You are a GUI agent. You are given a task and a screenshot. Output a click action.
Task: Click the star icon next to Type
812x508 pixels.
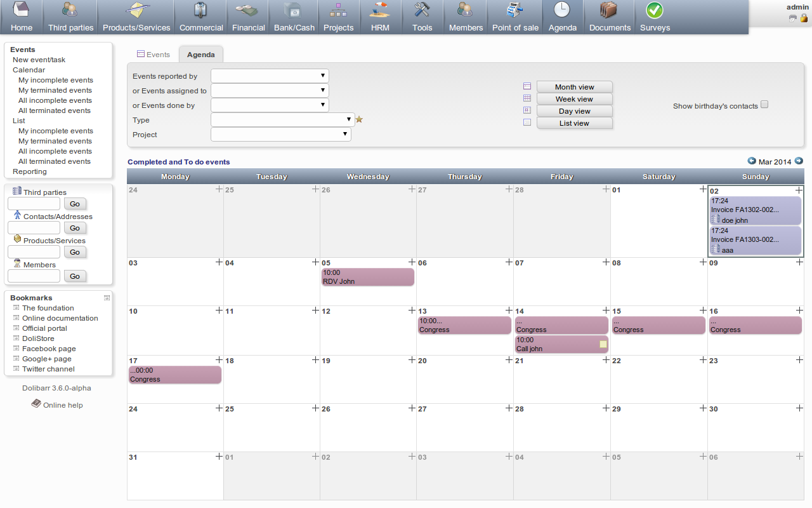(359, 119)
